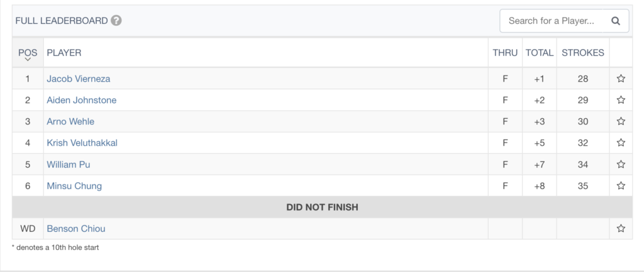Star the withdrawn player Benson Chiou
This screenshot has height=272, width=644.
click(x=621, y=228)
